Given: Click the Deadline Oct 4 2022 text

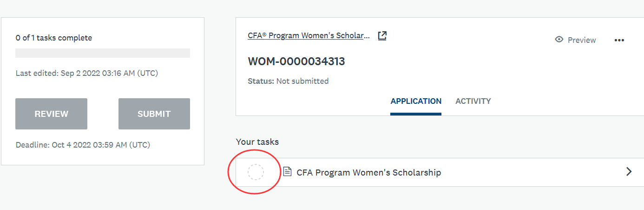Looking at the screenshot, I should tap(83, 145).
